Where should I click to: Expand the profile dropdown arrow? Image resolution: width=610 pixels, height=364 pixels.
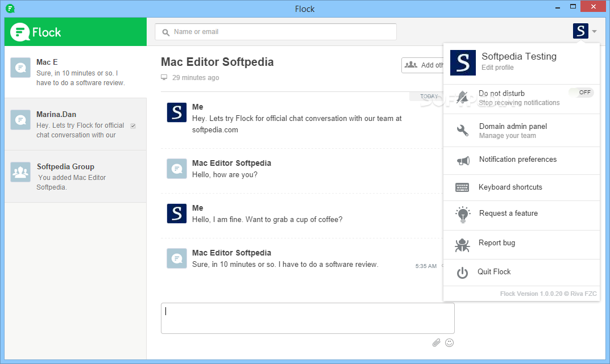coord(595,31)
